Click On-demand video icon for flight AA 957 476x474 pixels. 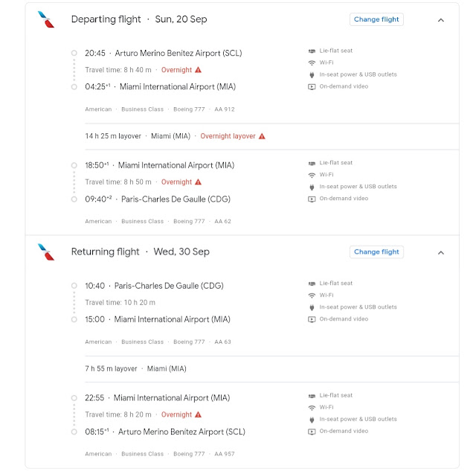pos(312,432)
